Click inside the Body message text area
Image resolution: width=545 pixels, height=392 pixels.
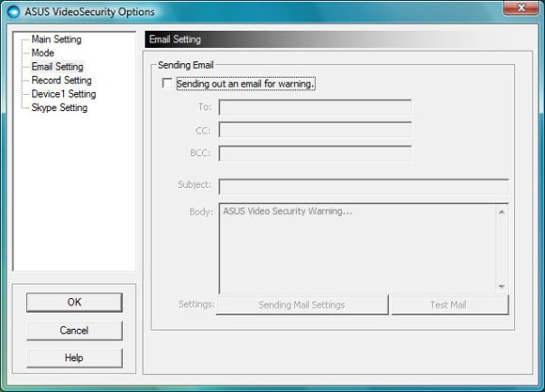(357, 248)
